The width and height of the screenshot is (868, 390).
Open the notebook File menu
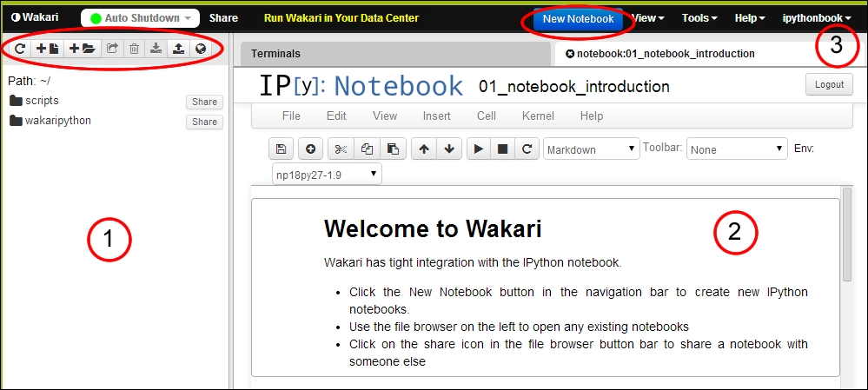291,116
